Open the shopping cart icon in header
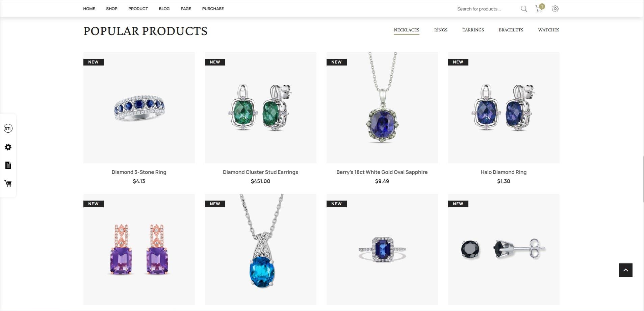644x311 pixels. pos(539,8)
